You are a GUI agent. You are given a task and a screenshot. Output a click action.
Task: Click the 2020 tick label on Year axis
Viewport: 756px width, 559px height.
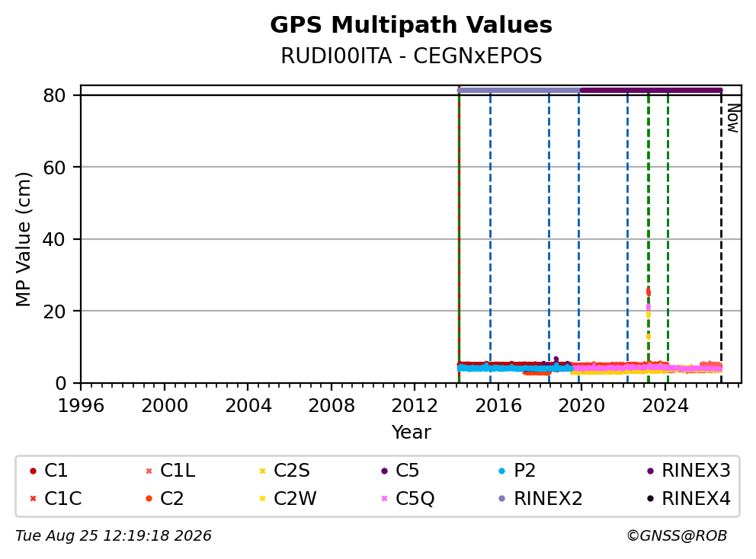click(581, 406)
